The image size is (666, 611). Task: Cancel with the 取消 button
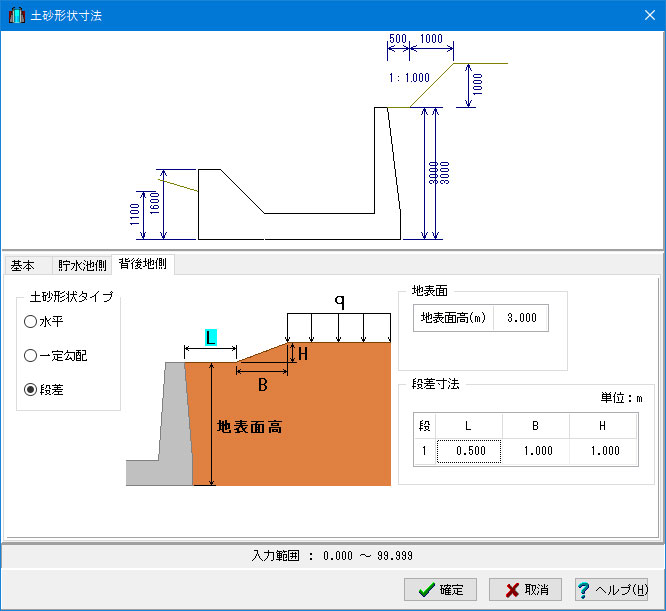click(525, 589)
